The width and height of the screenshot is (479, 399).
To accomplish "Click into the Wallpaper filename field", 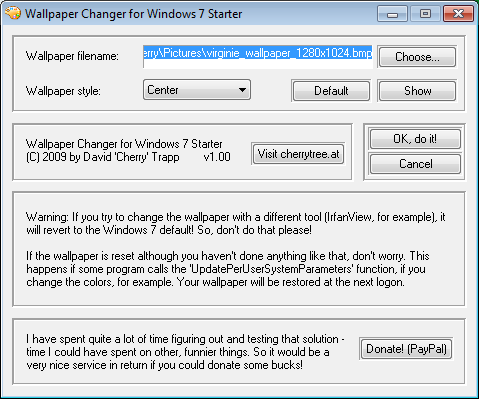I will (258, 57).
